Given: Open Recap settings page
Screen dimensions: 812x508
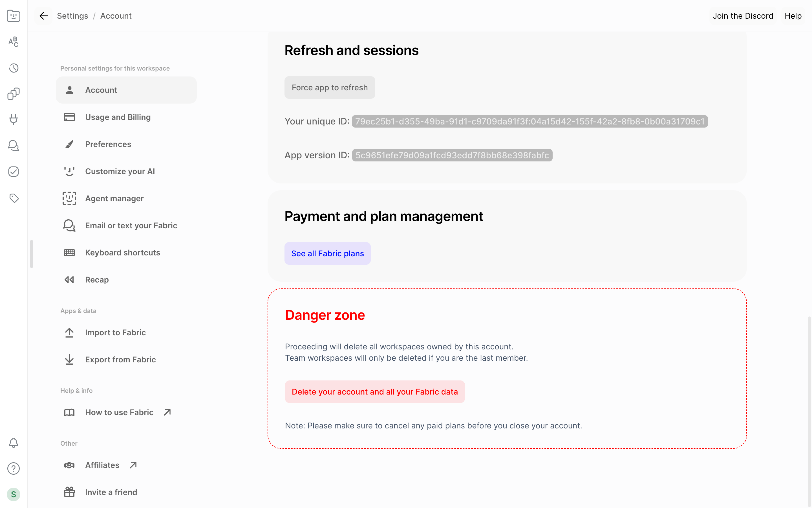Looking at the screenshot, I should (126, 280).
